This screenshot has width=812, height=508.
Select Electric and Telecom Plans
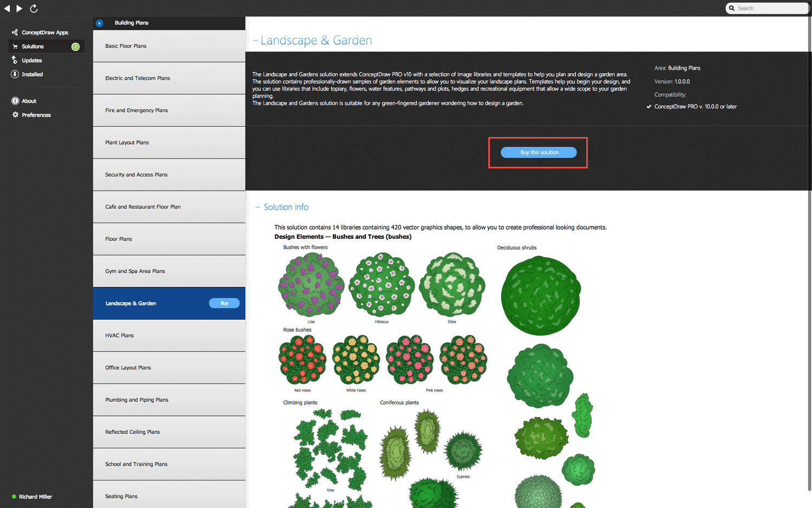coord(169,79)
